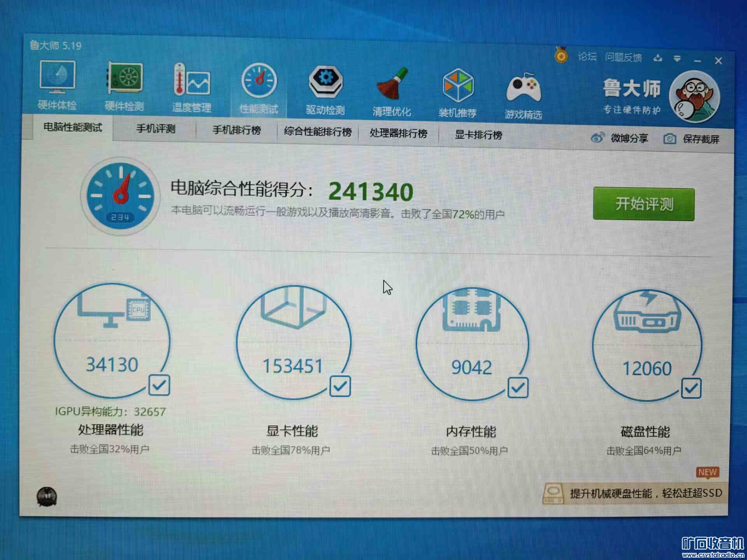
Task: Open the 清理优化 cleanup broom icon
Action: click(392, 91)
